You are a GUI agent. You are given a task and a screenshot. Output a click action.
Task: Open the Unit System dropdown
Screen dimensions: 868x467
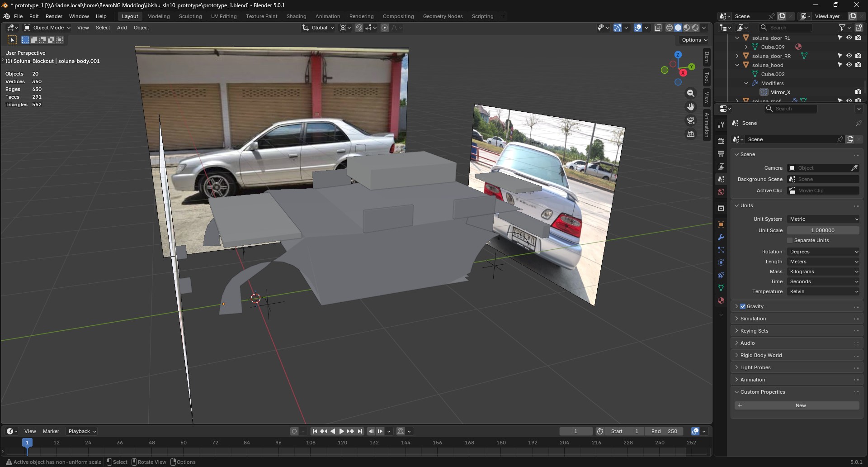tap(823, 219)
